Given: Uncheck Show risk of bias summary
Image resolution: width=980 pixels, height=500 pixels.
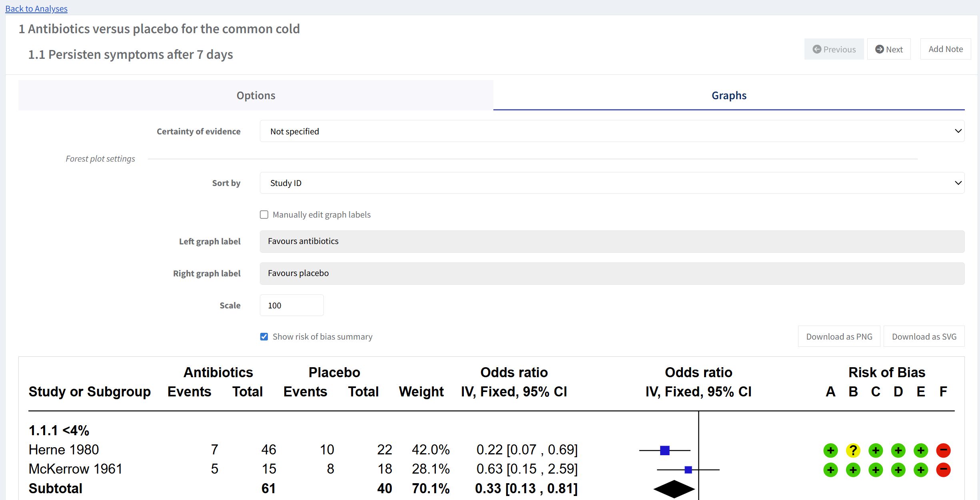Looking at the screenshot, I should click(x=264, y=337).
